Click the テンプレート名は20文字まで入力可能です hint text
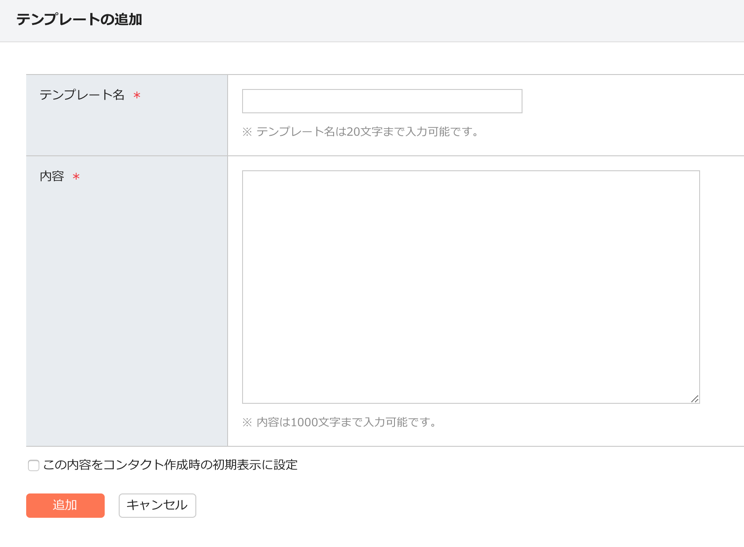This screenshot has width=744, height=547. [368, 132]
